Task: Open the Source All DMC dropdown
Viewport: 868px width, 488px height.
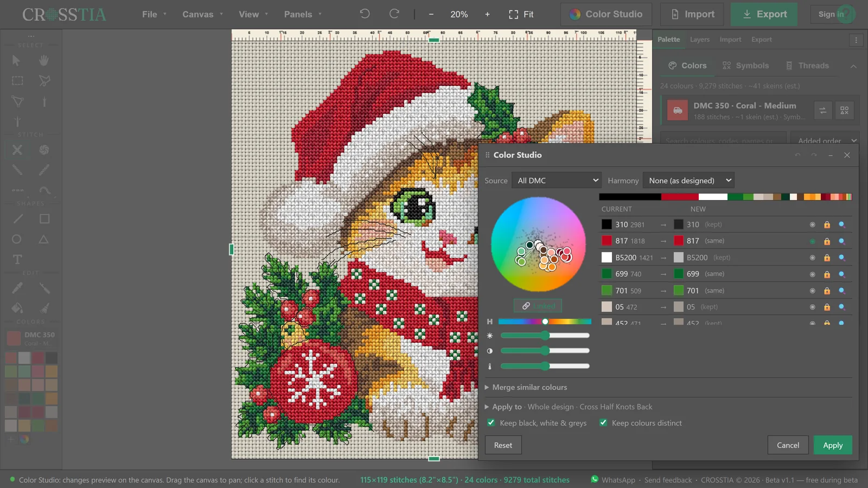Action: (x=557, y=181)
